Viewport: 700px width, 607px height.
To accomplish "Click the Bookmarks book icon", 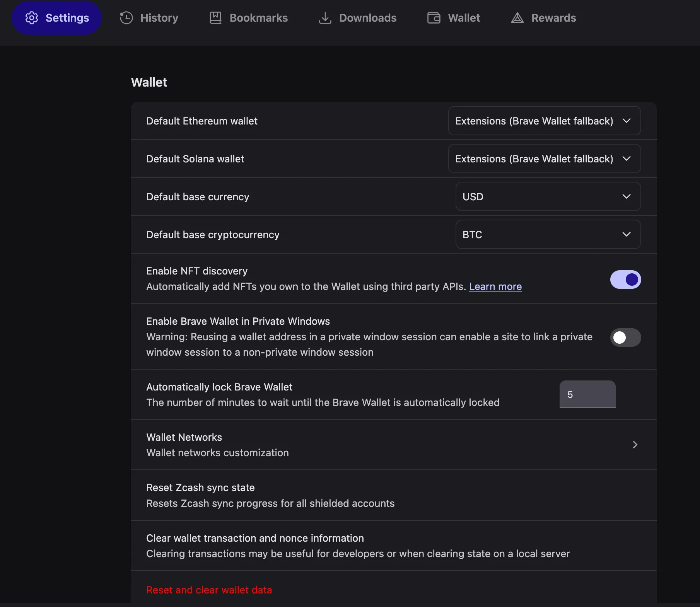I will [x=215, y=18].
